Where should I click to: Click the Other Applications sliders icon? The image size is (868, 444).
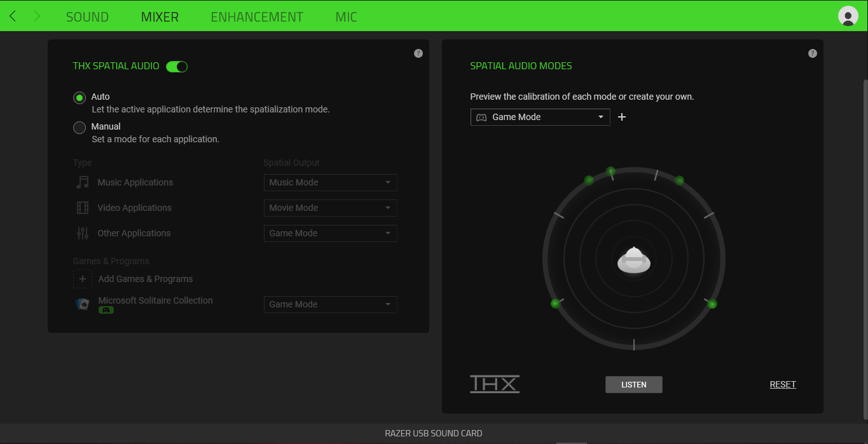tap(83, 233)
